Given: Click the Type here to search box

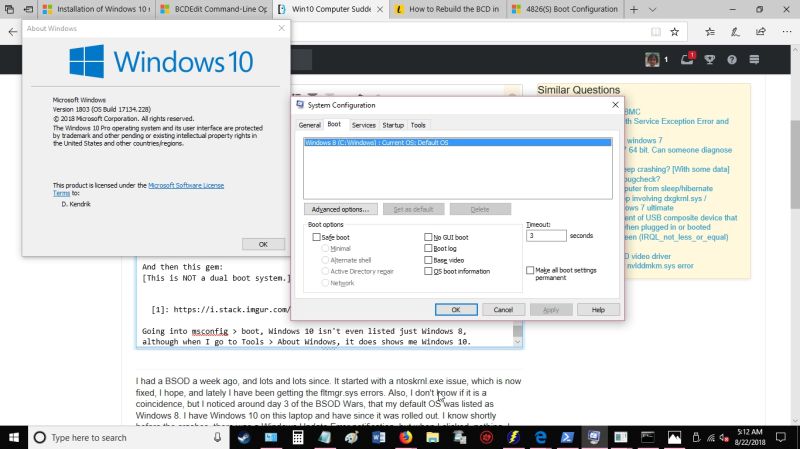Looking at the screenshot, I should point(128,437).
